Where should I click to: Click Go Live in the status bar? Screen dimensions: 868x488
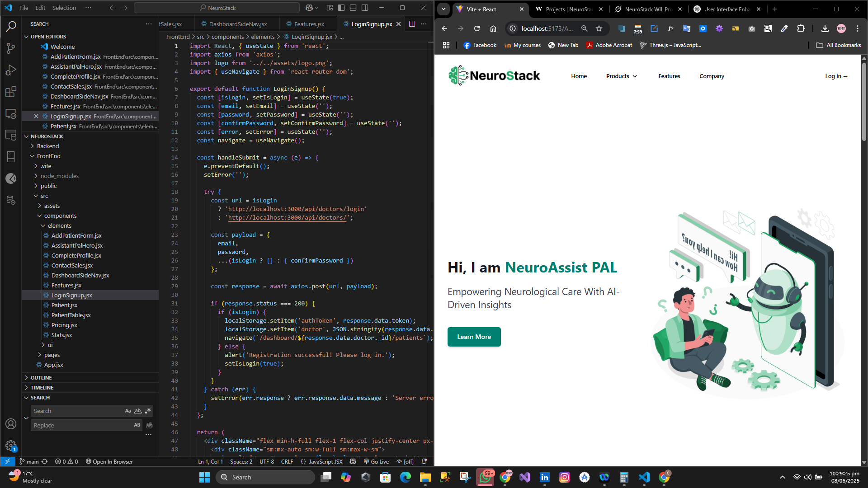click(x=376, y=461)
